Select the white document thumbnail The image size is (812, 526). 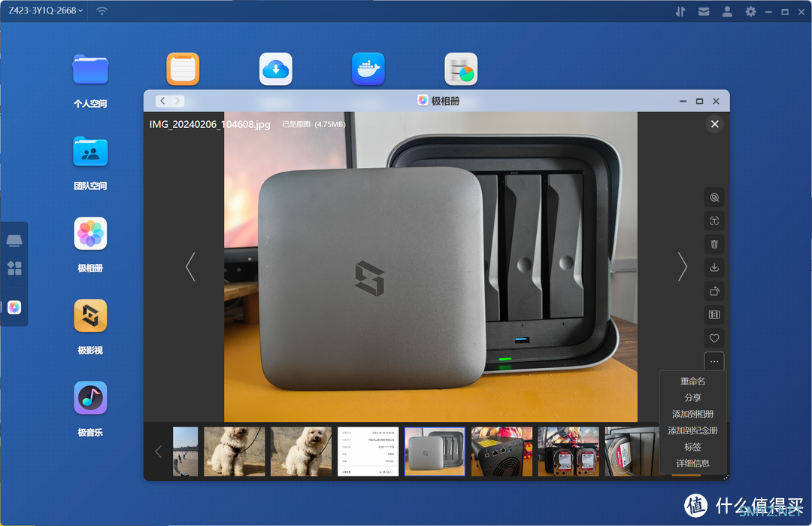[368, 452]
